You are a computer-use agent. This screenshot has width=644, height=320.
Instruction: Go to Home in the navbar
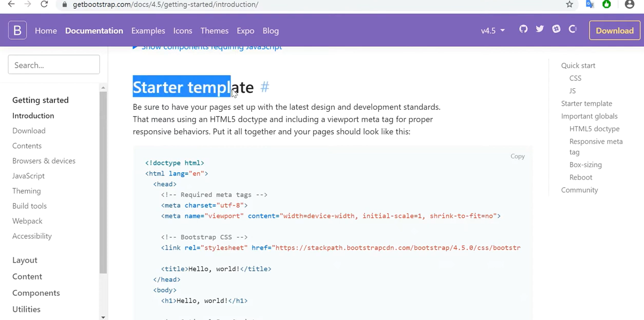tap(46, 31)
